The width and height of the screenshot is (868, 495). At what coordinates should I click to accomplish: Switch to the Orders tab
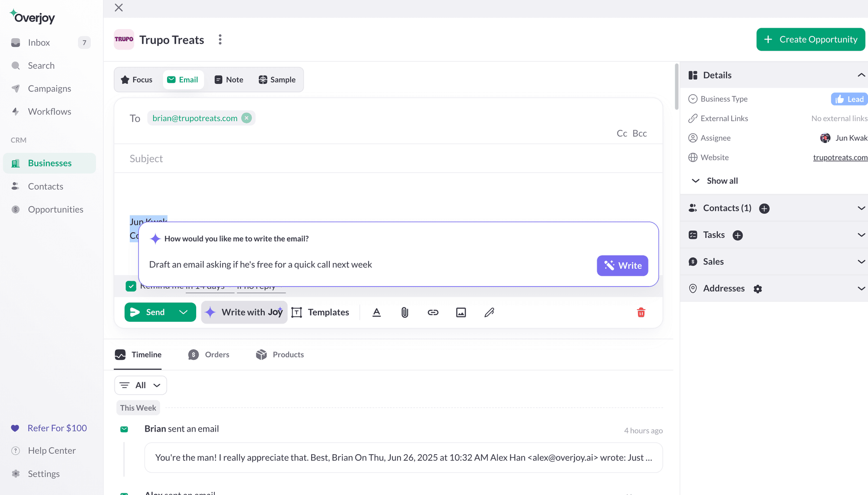209,355
